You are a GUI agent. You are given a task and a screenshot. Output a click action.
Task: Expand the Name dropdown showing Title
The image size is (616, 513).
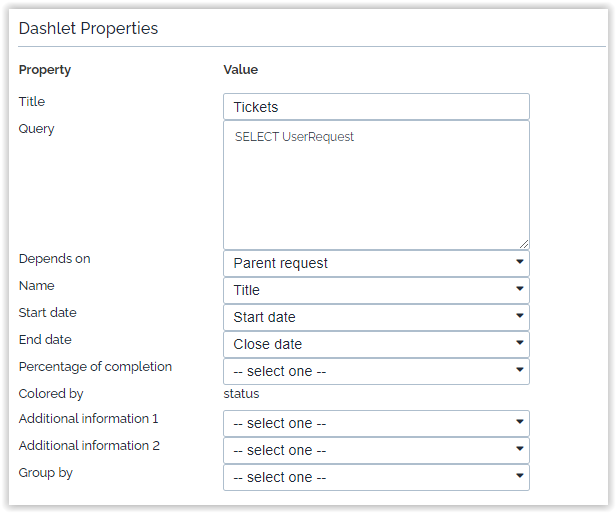point(376,290)
